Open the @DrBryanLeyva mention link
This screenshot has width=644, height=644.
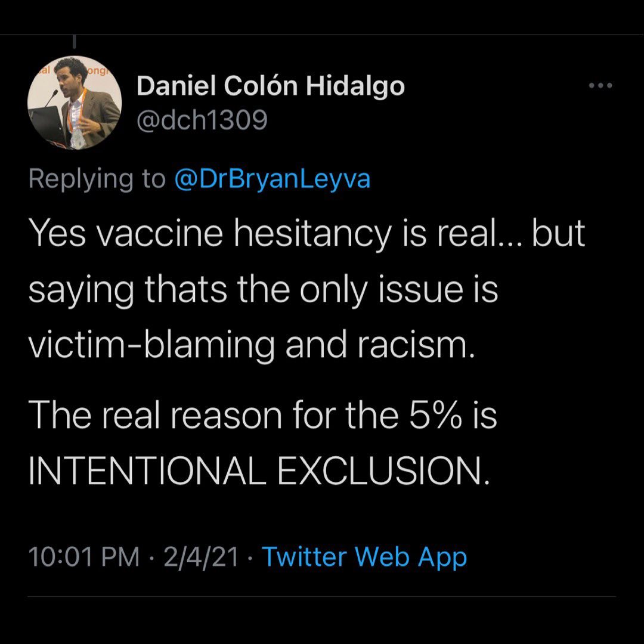coord(272,179)
